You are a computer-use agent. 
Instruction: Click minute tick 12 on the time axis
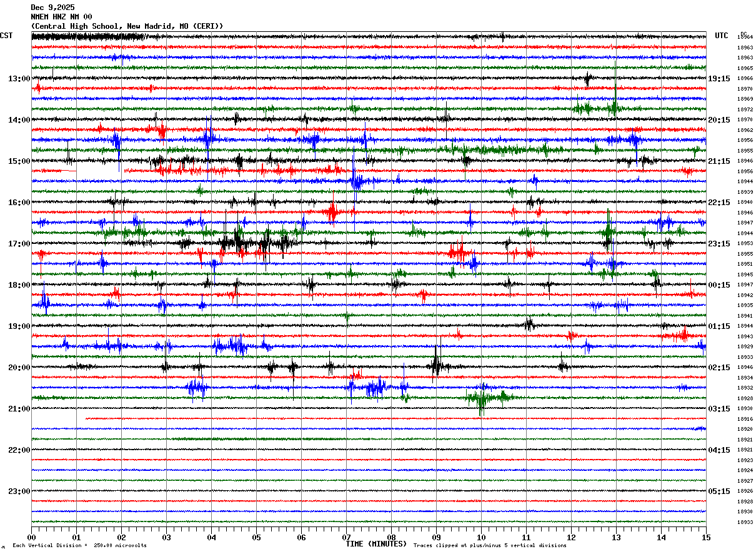pyautogui.click(x=571, y=537)
